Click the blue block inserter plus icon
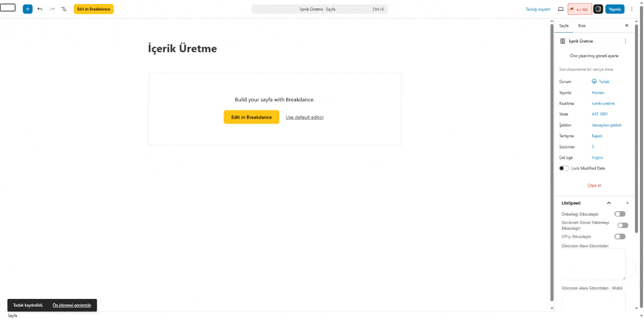This screenshot has height=319, width=644. pyautogui.click(x=28, y=9)
